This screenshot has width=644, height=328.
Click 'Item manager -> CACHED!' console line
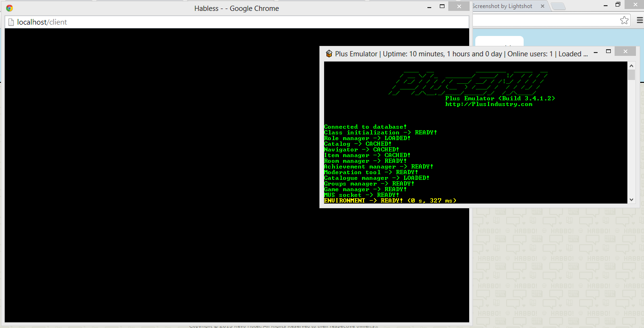(x=367, y=155)
